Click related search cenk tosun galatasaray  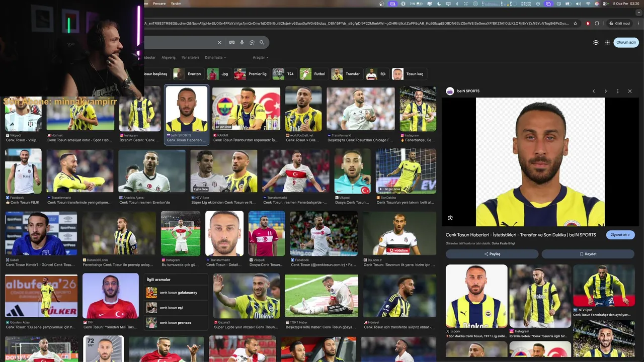[176, 293]
